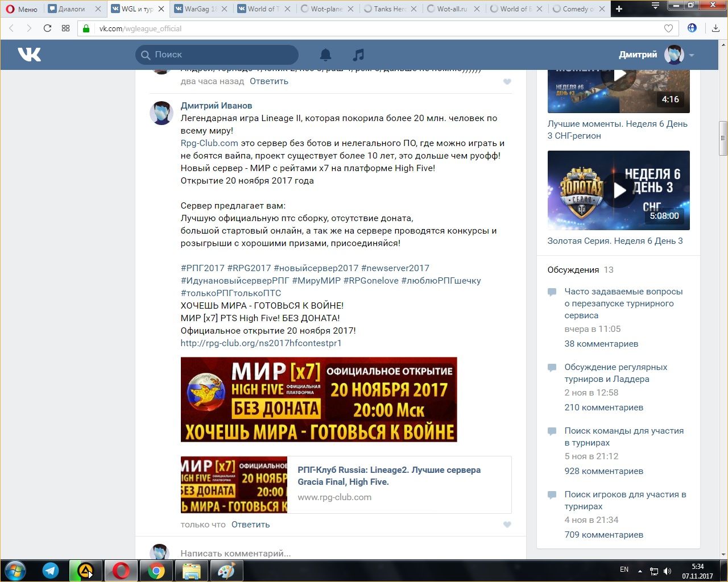Viewport: 728px width, 582px height.
Task: Like Дмитрий Иванов's comment with the heart
Action: click(x=507, y=525)
